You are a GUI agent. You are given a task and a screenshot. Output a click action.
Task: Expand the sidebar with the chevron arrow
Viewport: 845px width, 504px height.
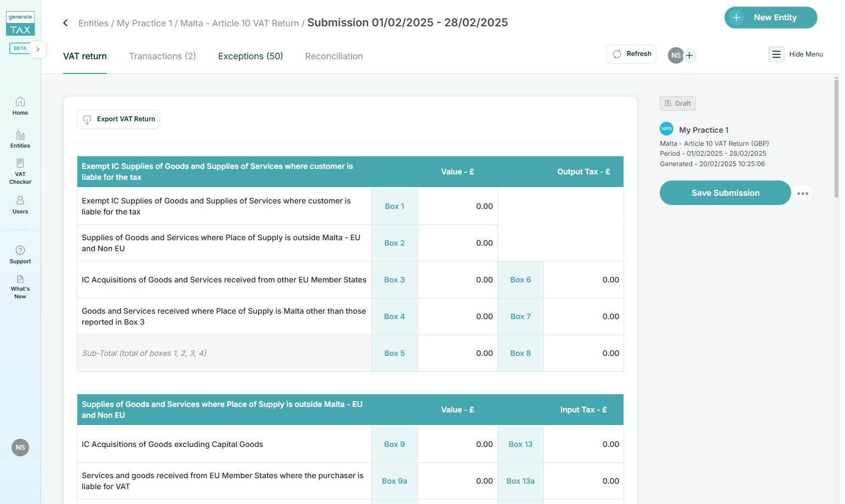[38, 49]
